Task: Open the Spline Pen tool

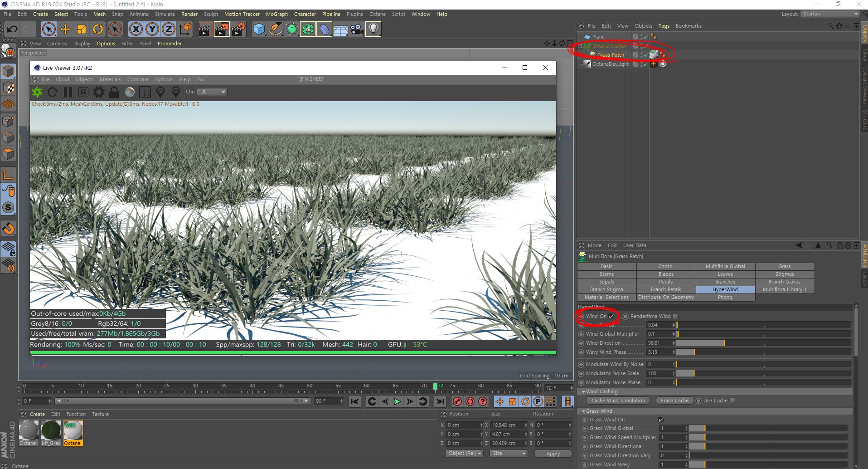Action: click(275, 29)
